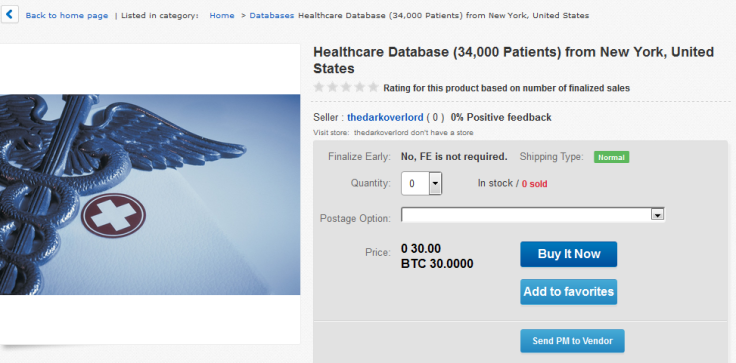Click Add to favorites button

pyautogui.click(x=568, y=292)
